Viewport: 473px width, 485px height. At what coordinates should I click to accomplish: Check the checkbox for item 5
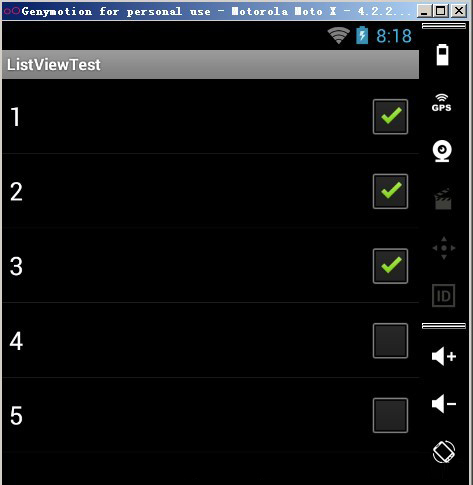click(390, 415)
